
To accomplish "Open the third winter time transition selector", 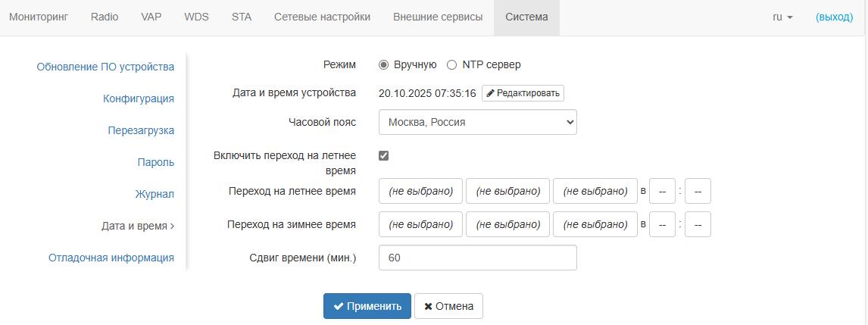I will tap(595, 224).
